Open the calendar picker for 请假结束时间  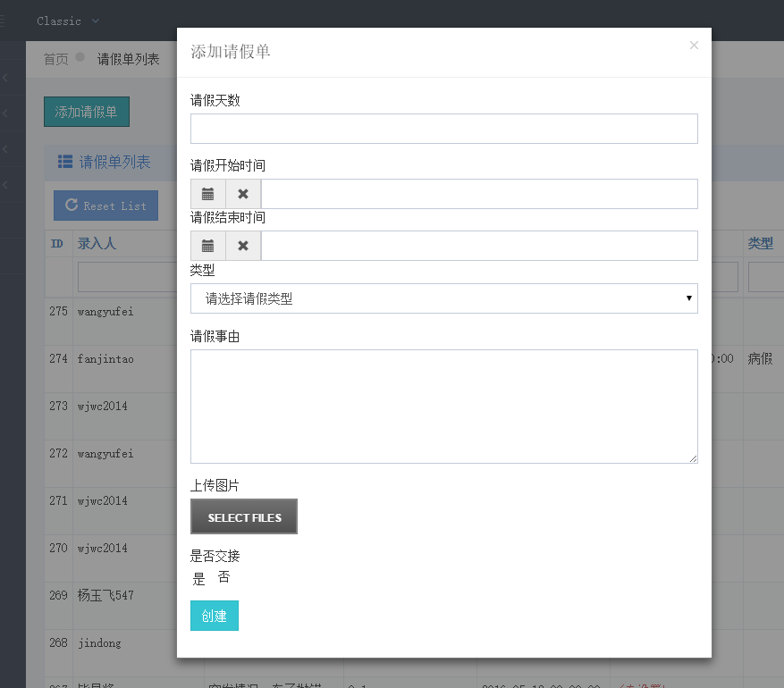(x=207, y=246)
